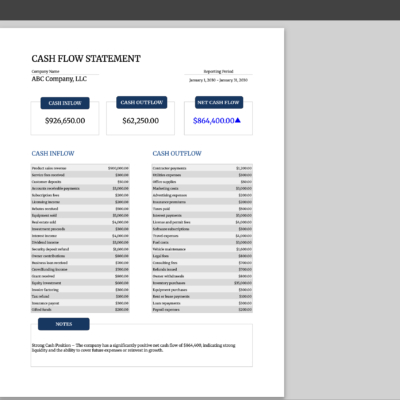This screenshot has width=400, height=400.
Task: Select the Interest income row
Action: point(80,235)
